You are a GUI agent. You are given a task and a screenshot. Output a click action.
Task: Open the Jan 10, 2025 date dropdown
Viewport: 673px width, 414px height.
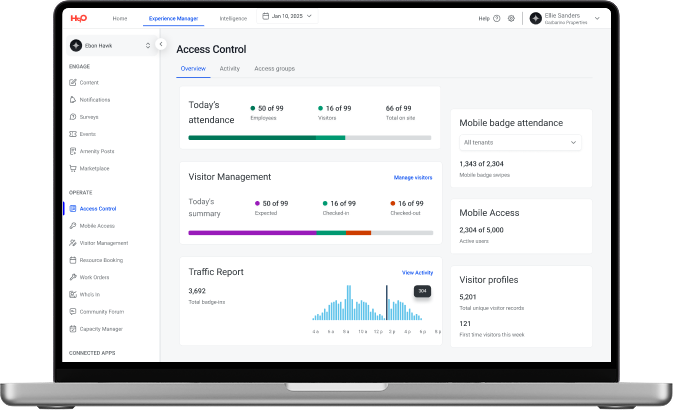pos(289,17)
